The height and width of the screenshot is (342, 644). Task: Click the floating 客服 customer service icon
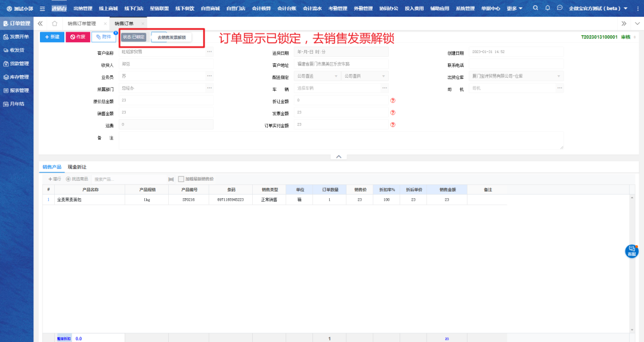tap(631, 251)
